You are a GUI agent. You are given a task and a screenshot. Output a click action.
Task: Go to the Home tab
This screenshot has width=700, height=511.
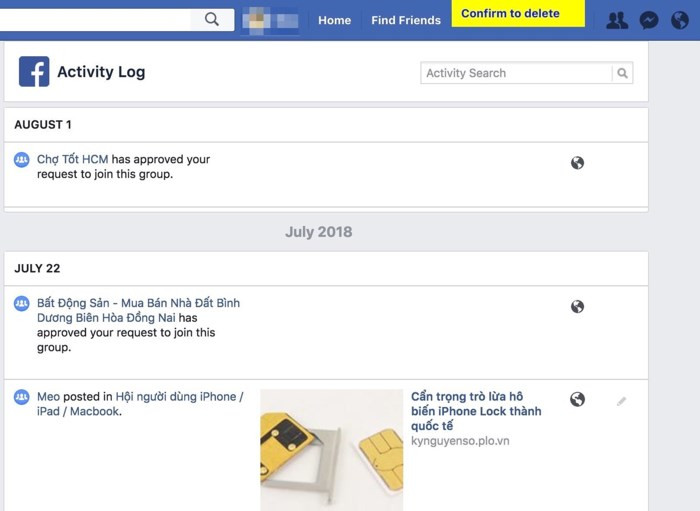pos(334,21)
